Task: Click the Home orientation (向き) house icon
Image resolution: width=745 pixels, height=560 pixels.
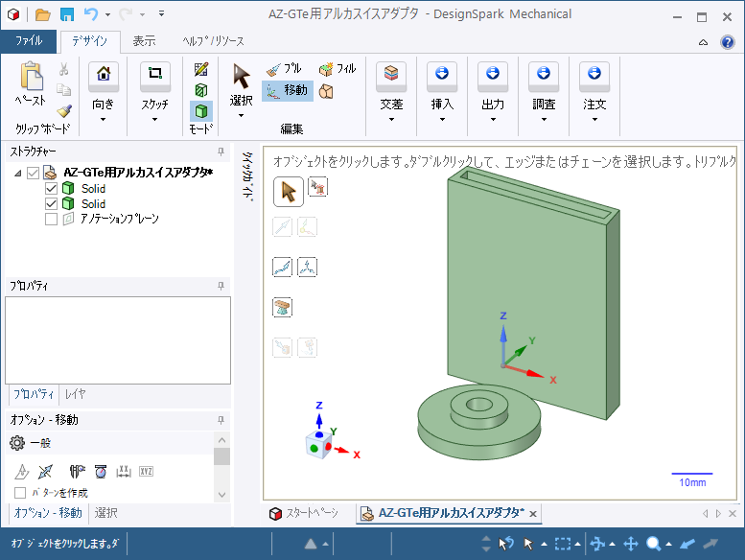Action: [104, 74]
